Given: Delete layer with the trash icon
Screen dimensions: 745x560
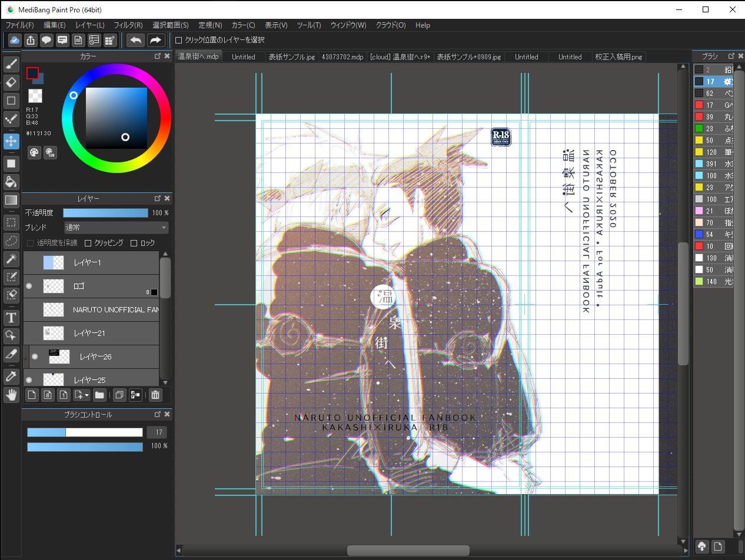Looking at the screenshot, I should [155, 395].
